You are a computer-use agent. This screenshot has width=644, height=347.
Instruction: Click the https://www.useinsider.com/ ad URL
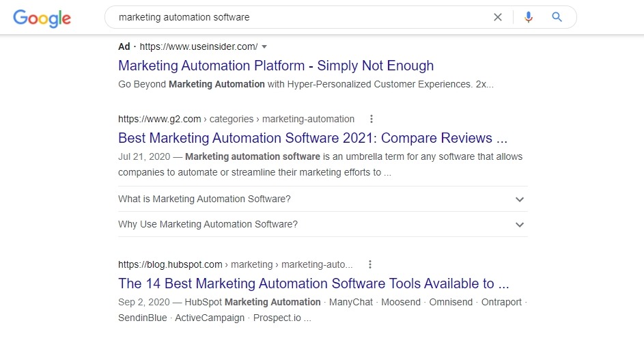coord(199,46)
